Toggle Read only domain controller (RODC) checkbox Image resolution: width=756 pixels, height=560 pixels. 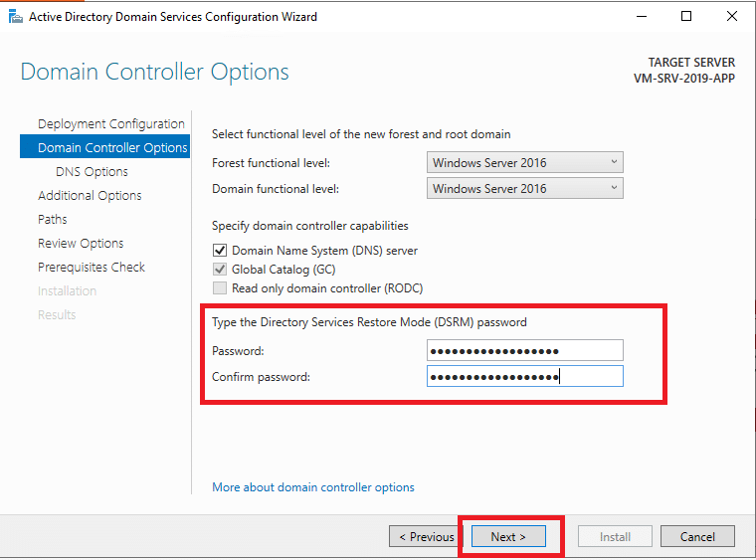click(220, 287)
